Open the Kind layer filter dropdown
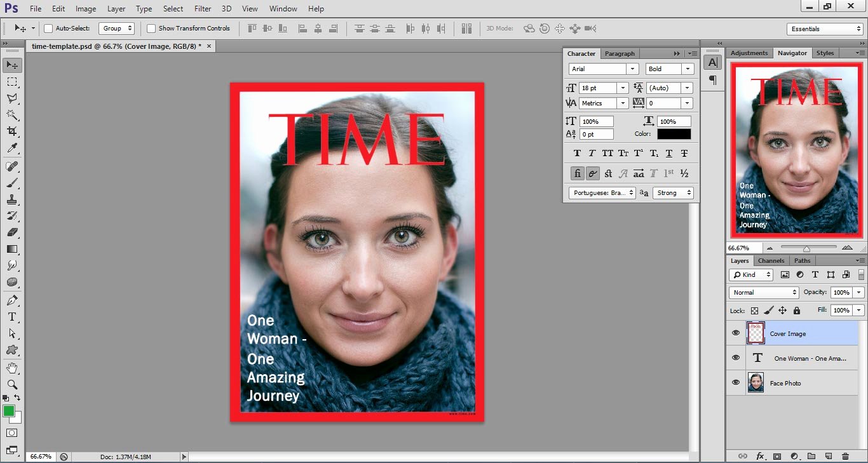868x463 pixels. click(751, 274)
